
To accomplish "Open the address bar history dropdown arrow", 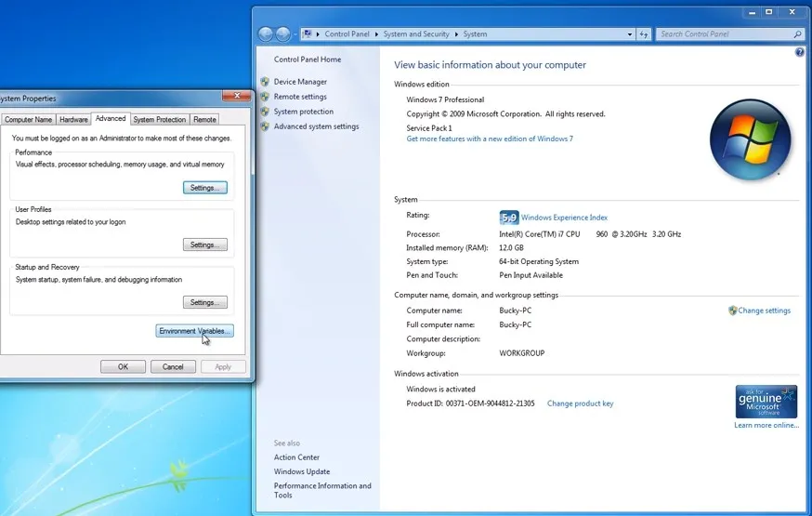I will (x=630, y=34).
